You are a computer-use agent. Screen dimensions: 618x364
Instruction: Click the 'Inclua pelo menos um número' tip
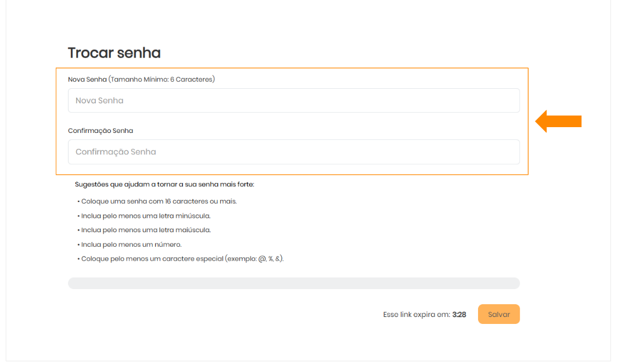131,244
